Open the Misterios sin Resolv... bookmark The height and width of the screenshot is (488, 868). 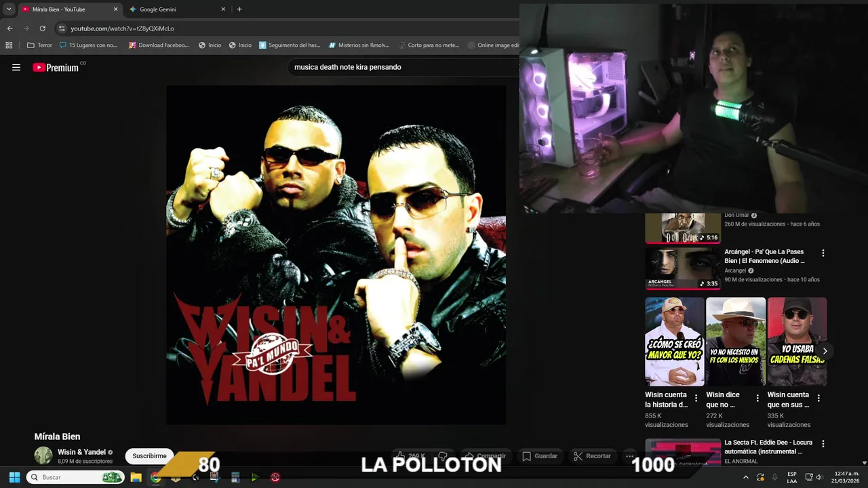[x=359, y=45]
